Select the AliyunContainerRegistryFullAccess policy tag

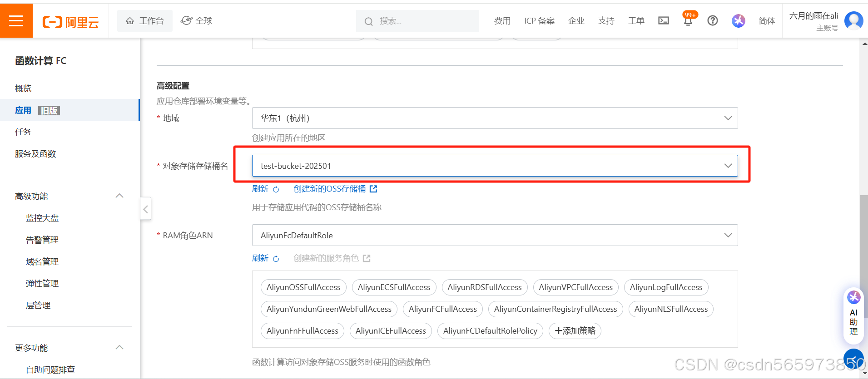556,309
